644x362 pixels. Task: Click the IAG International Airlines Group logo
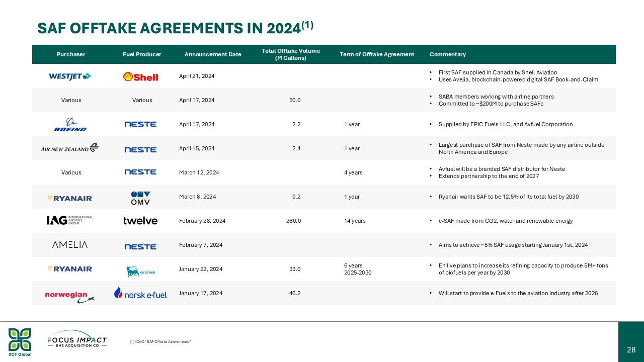tap(70, 220)
